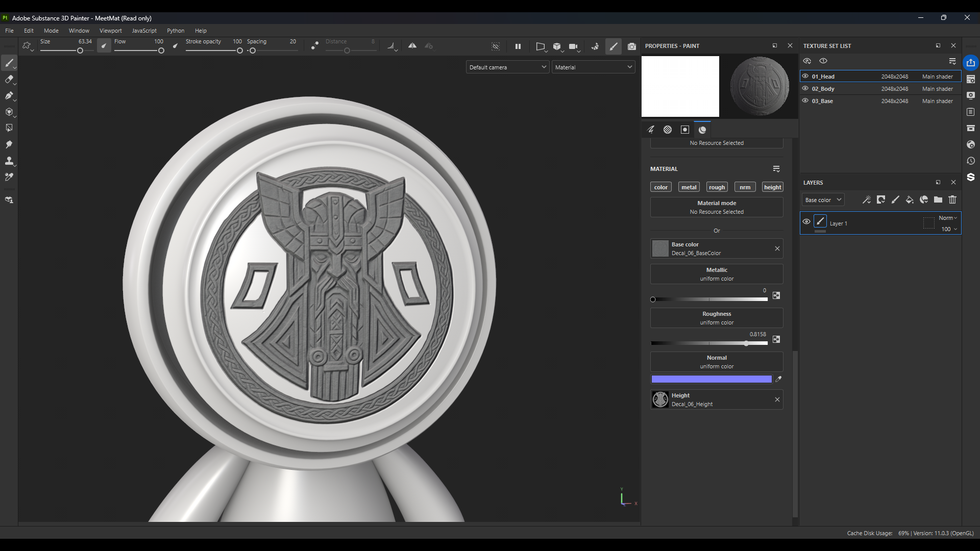Open the Viewport menu
Image resolution: width=980 pixels, height=551 pixels.
coord(110,31)
